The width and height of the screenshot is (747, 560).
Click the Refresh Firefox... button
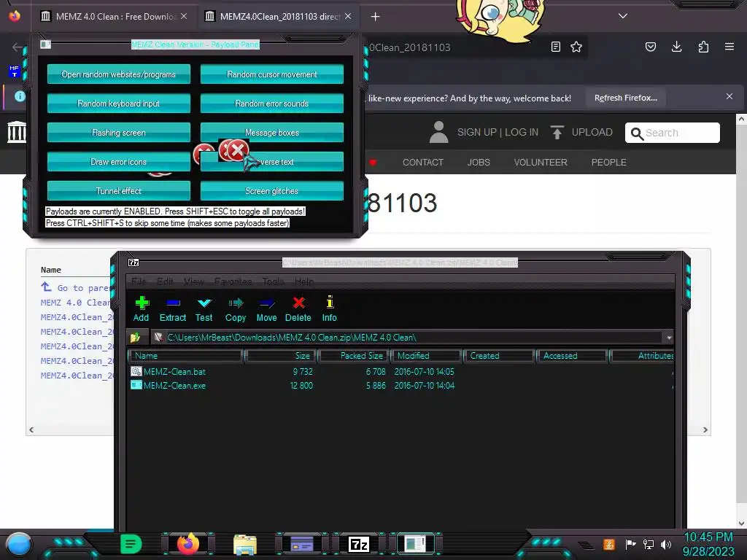(x=625, y=98)
